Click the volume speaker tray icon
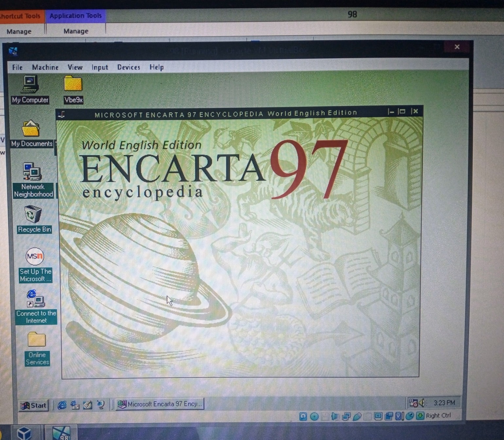 pos(422,403)
